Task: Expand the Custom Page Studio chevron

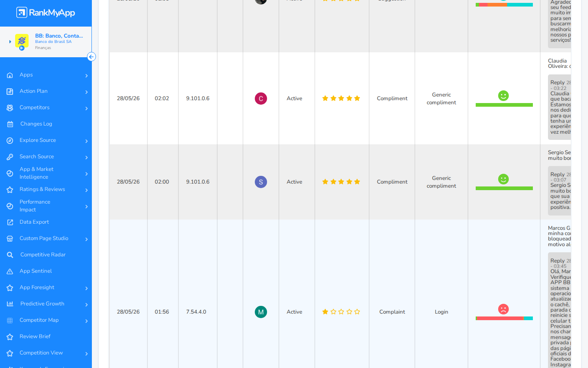Action: tap(87, 239)
